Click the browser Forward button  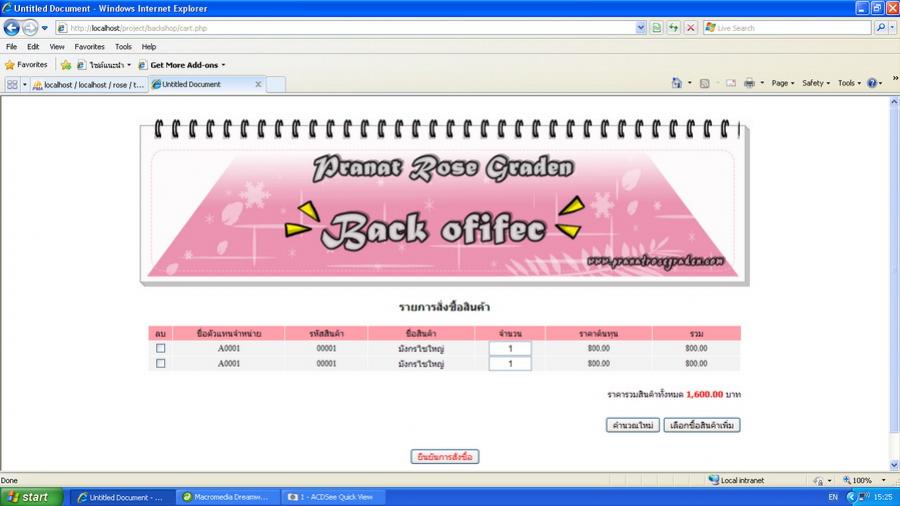coord(30,28)
